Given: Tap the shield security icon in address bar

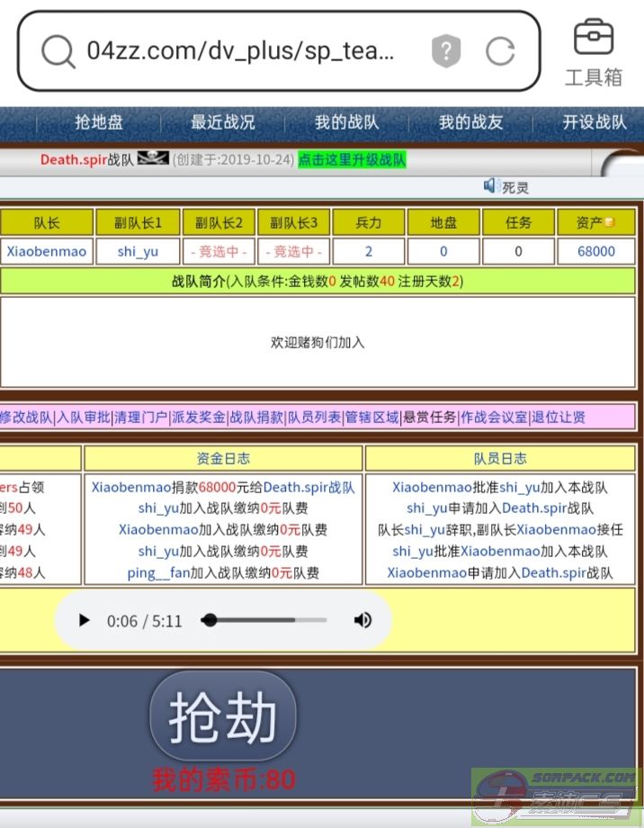Looking at the screenshot, I should (x=446, y=51).
